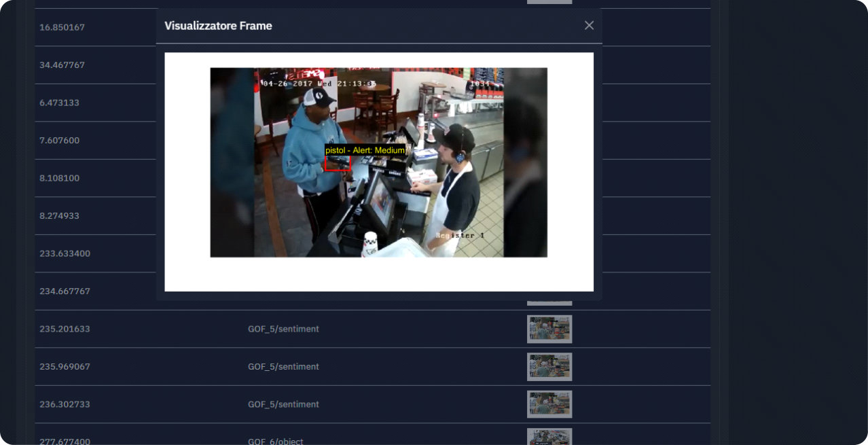Viewport: 868px width, 445px height.
Task: Open the thumbnail on the GOF_6/object row
Action: pyautogui.click(x=549, y=438)
